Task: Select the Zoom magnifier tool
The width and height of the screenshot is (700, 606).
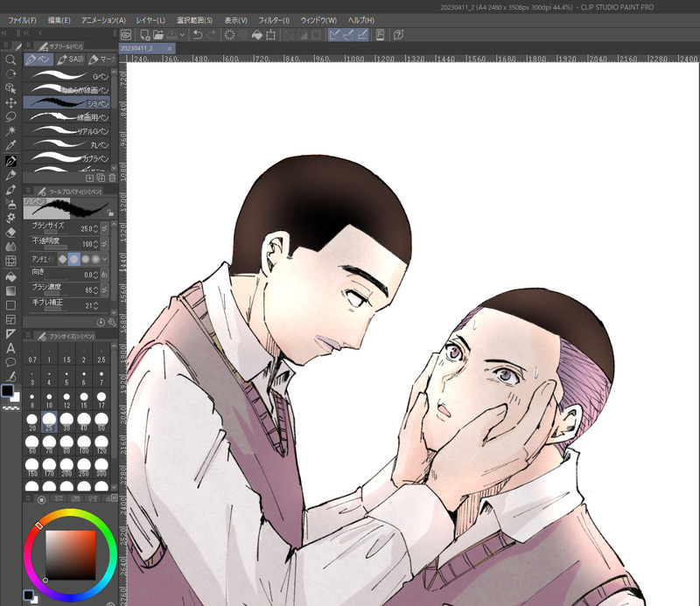Action: [x=10, y=59]
